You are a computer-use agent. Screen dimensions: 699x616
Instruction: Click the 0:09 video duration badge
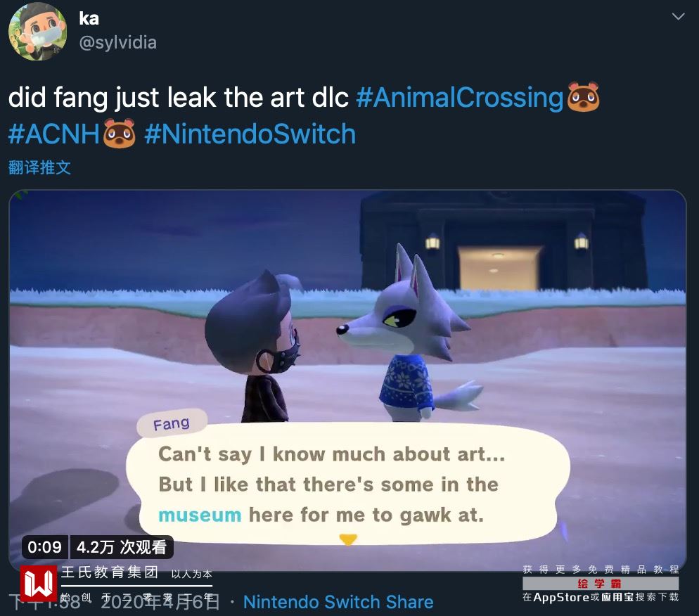coord(44,547)
